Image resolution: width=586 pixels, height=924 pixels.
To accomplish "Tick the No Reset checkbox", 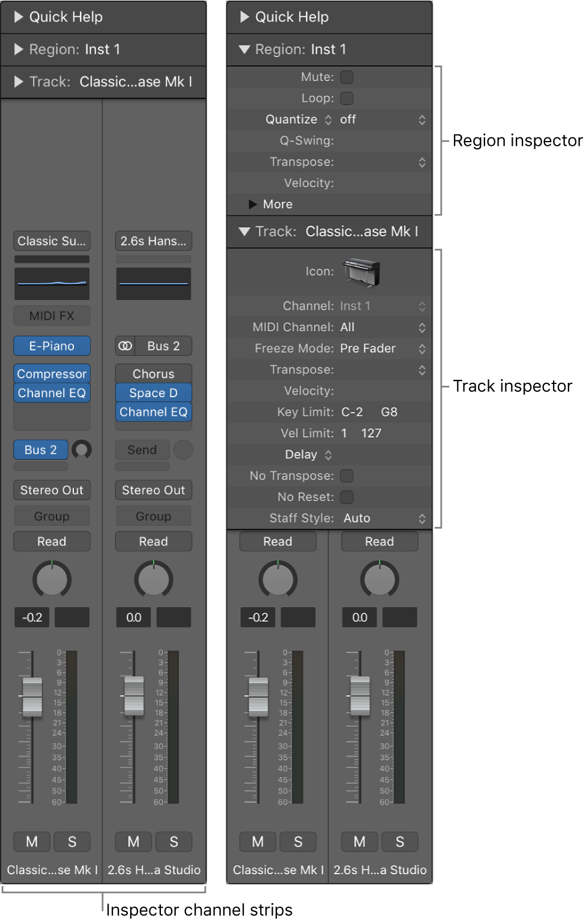I will coord(347,497).
